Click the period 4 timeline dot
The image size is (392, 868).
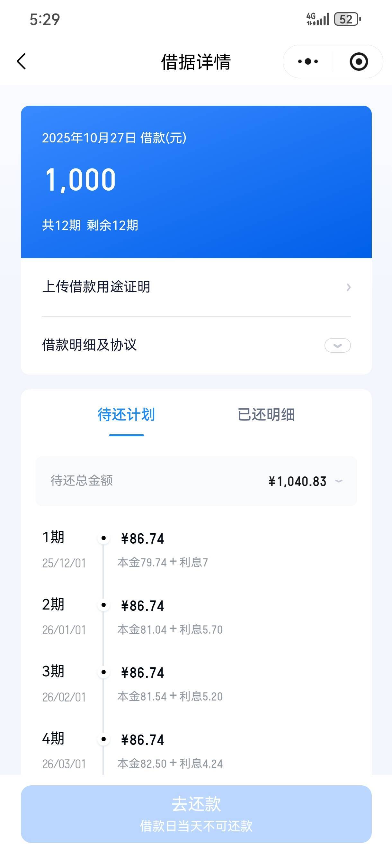[x=103, y=739]
